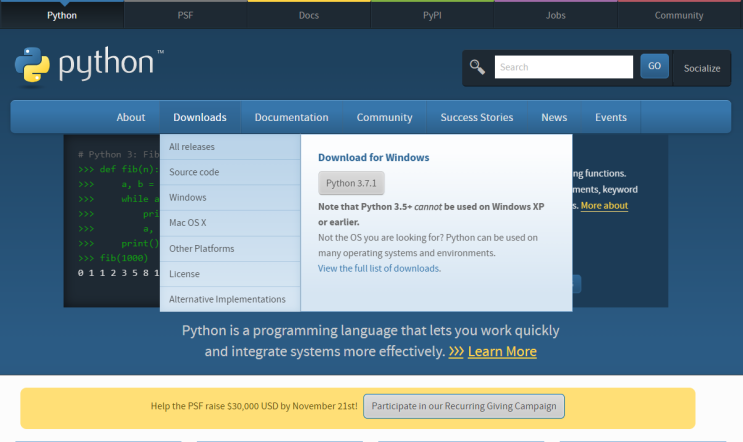The height and width of the screenshot is (442, 743).
Task: Click the Search input field
Action: (563, 67)
